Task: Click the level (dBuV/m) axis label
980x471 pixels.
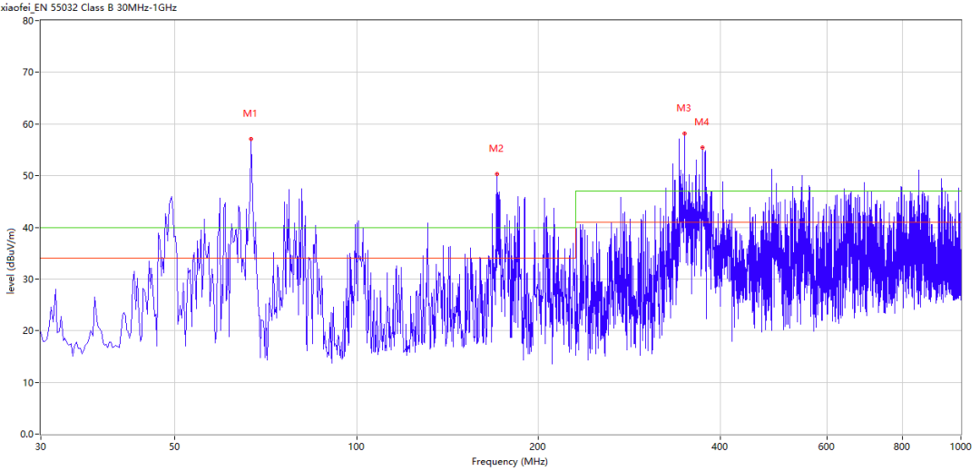Action: (x=10, y=255)
